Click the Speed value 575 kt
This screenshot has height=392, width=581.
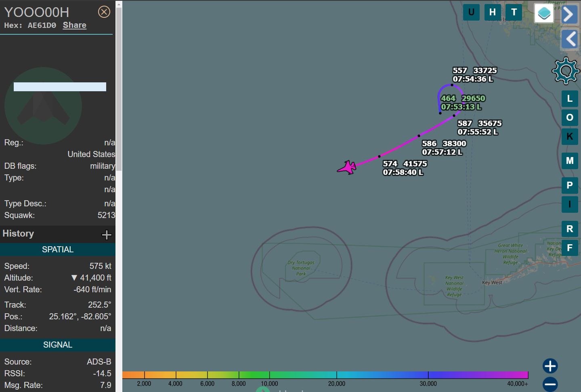(101, 266)
